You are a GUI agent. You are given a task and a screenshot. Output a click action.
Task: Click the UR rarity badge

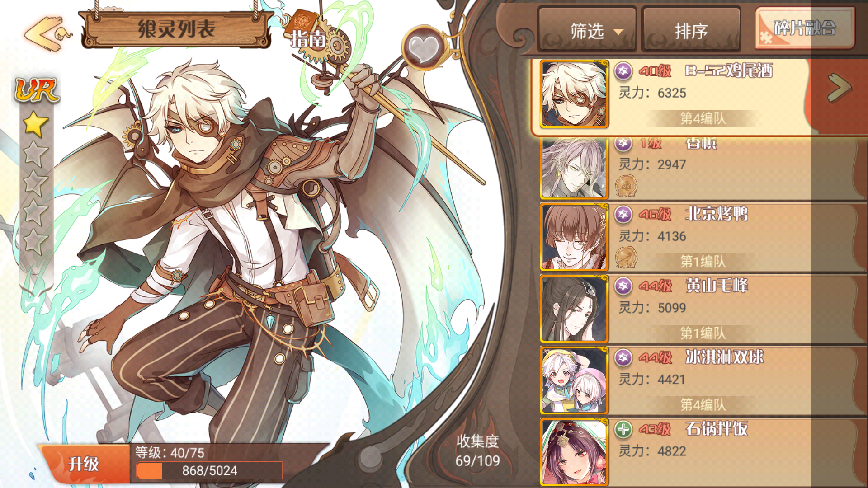coord(37,89)
